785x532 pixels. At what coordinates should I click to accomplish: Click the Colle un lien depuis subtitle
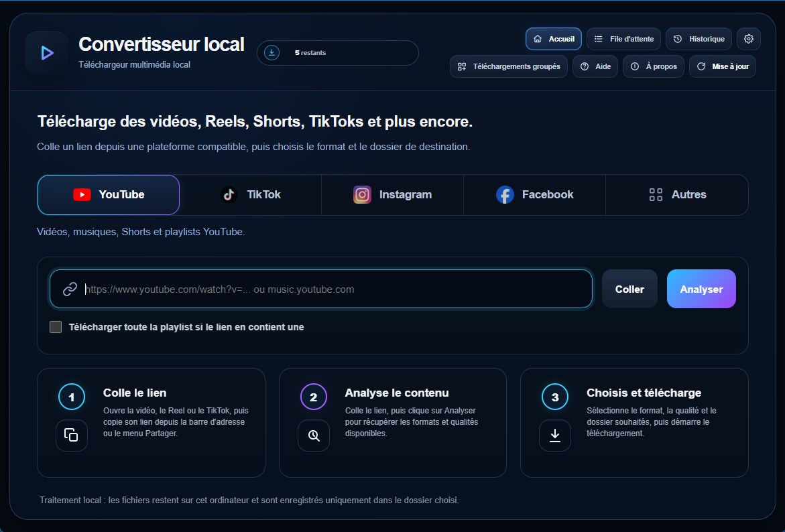[x=253, y=147]
